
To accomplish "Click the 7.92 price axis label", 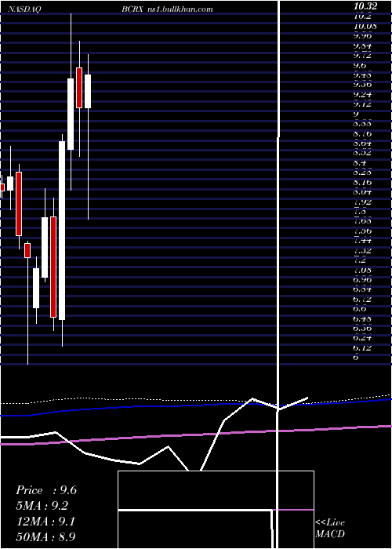I will click(x=362, y=202).
